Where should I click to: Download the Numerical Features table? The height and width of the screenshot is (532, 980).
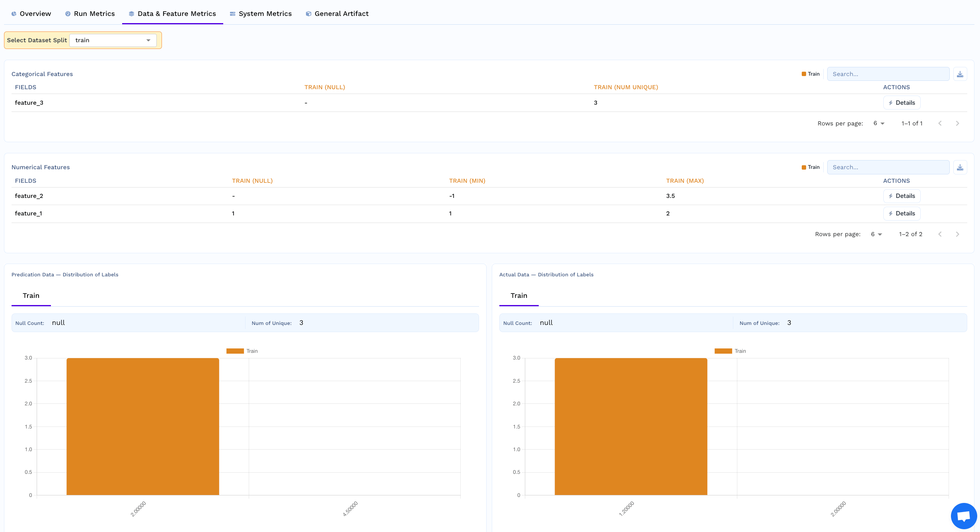(x=960, y=167)
